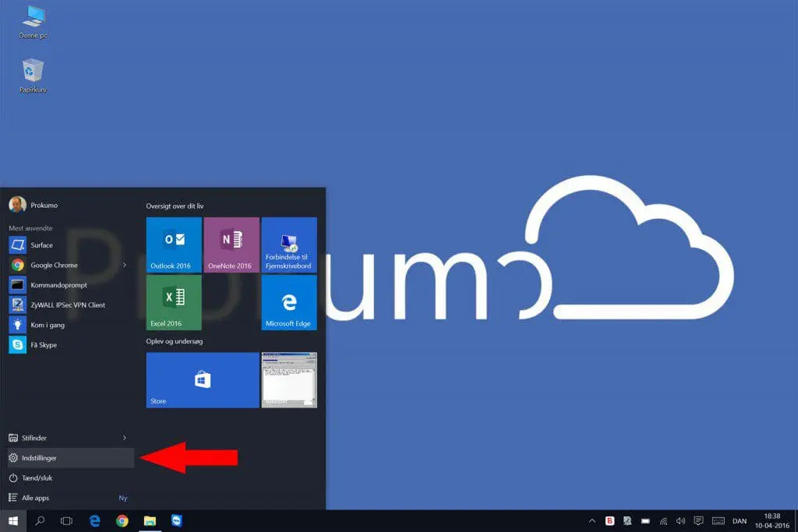Open the window screenshot thumbnail tile

289,380
